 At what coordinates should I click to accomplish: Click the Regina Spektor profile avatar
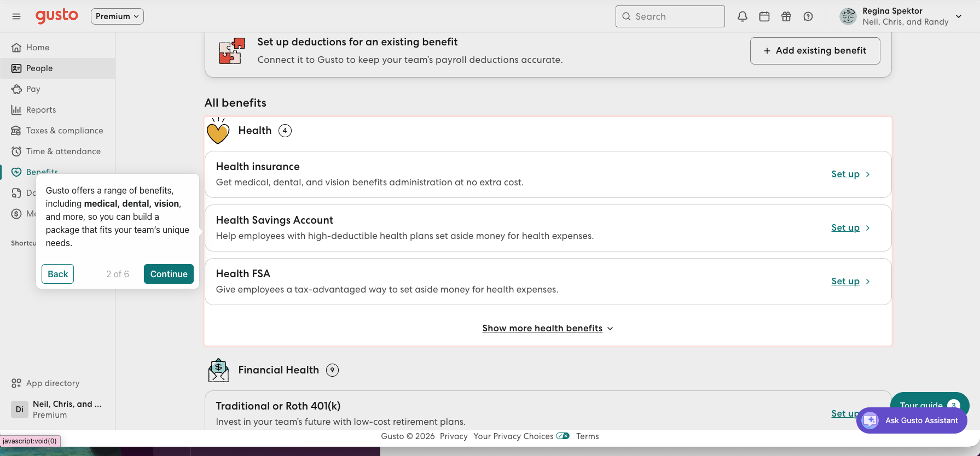(x=848, y=16)
